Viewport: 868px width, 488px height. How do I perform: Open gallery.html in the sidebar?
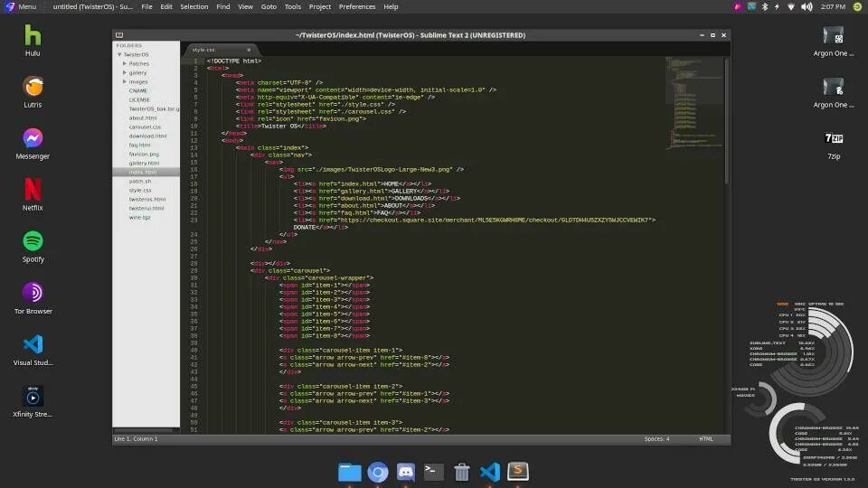[144, 163]
